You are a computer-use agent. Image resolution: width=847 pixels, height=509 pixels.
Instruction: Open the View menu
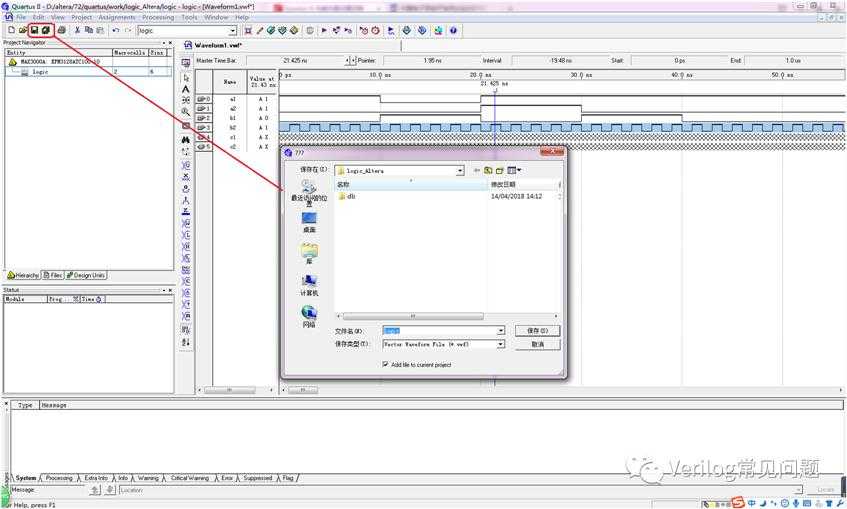[58, 17]
